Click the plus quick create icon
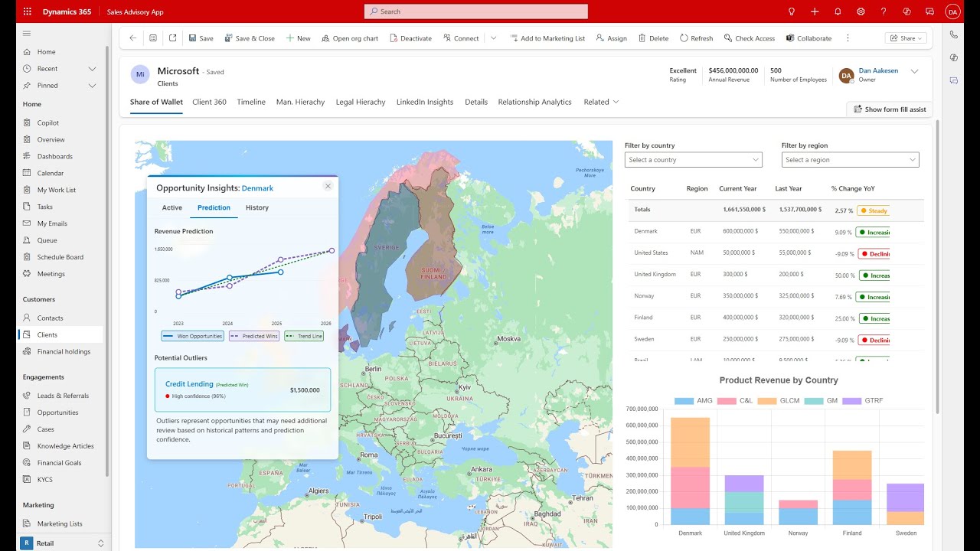The image size is (980, 551). (x=815, y=11)
